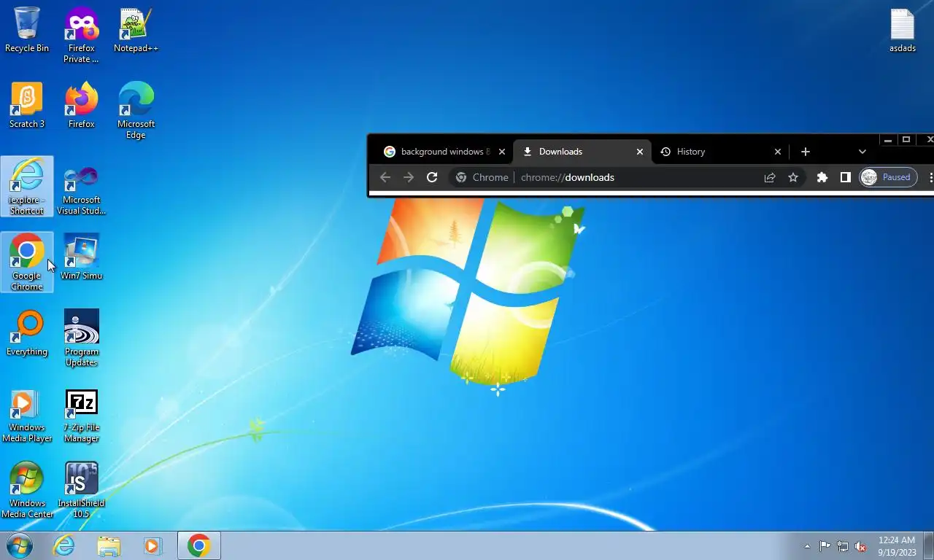Select the Everything search desktop icon

point(27,333)
